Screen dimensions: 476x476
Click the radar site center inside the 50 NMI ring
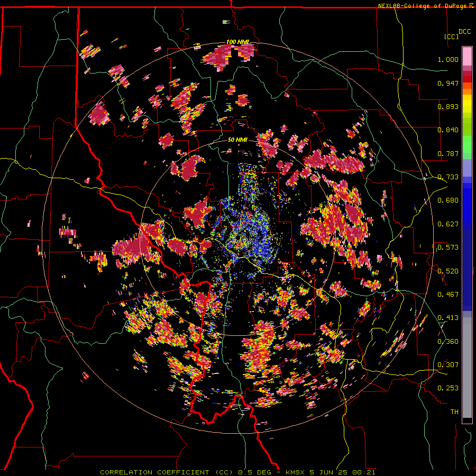(x=237, y=237)
